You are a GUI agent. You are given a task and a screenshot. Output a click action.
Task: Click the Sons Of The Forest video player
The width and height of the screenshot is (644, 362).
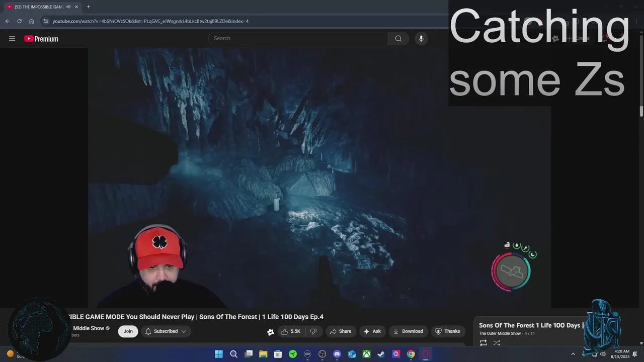click(319, 177)
